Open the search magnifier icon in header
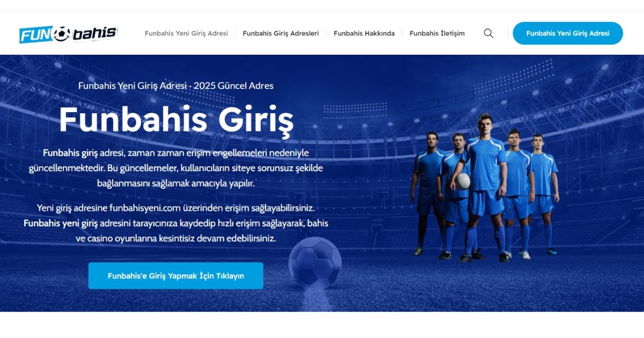 (488, 33)
